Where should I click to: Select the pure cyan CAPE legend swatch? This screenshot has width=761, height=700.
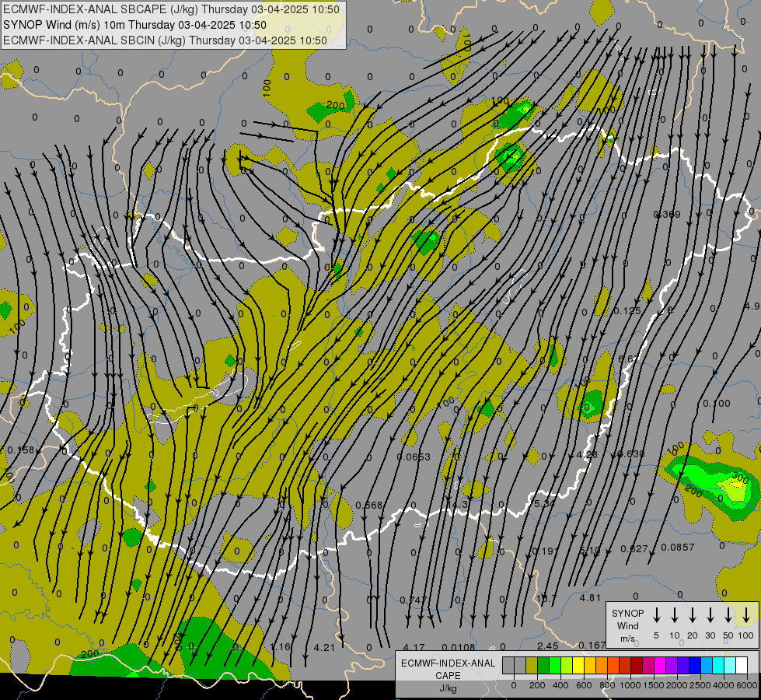(717, 666)
